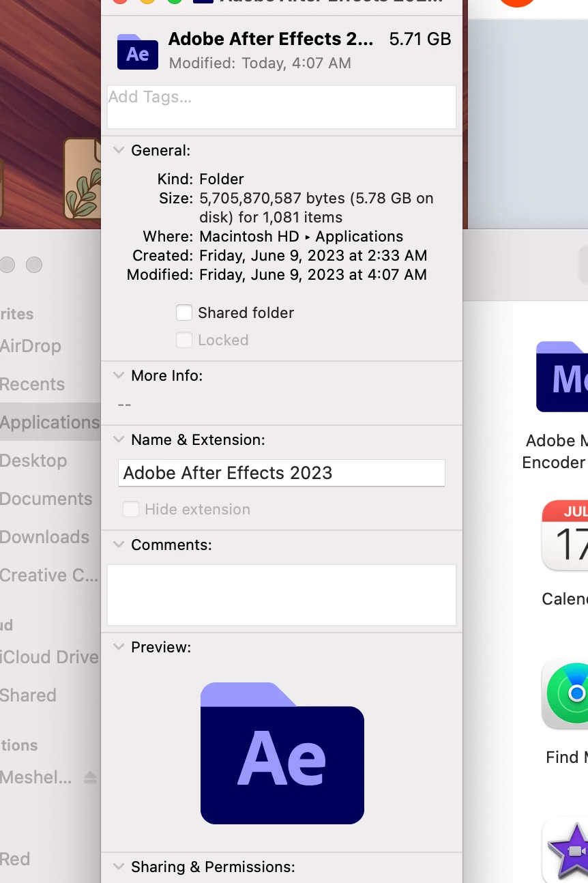Click the desktop leaf-pattern folder icon
Image resolution: width=588 pixels, height=883 pixels.
83,179
